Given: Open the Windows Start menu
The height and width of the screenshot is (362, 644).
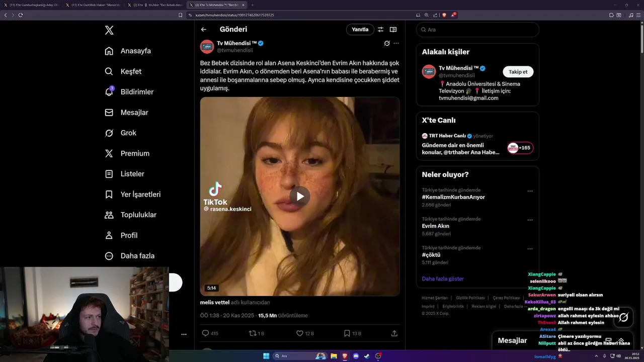Looking at the screenshot, I should 266,356.
